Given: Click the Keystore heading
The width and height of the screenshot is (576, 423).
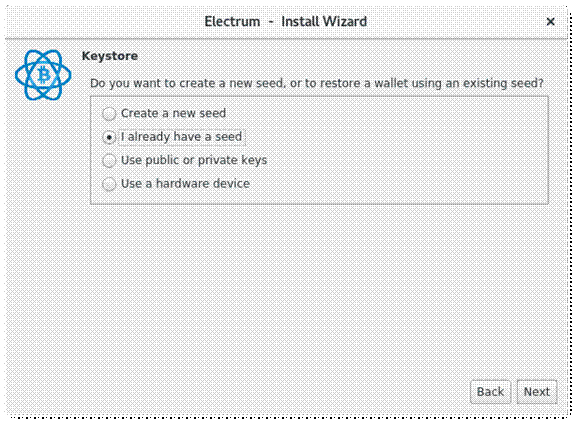Looking at the screenshot, I should (110, 56).
